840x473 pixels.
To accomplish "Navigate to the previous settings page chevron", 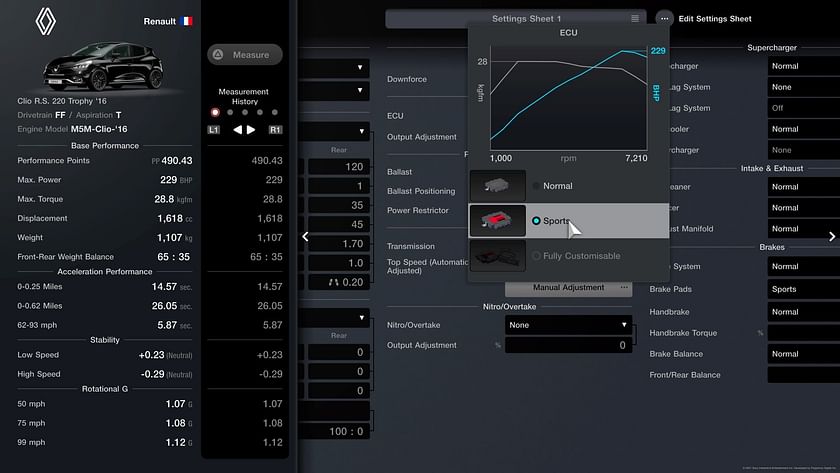I will 305,236.
